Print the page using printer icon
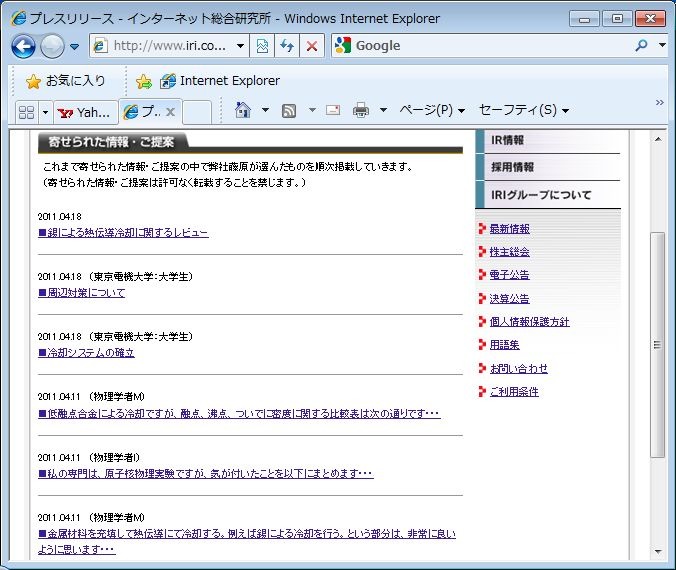Screen dimensions: 676x570 click(x=361, y=110)
